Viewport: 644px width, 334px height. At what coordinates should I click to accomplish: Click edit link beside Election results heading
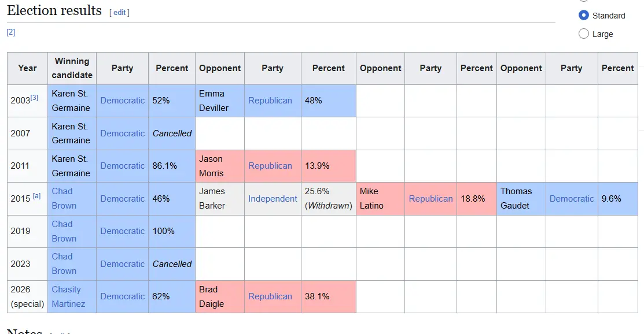click(x=119, y=13)
